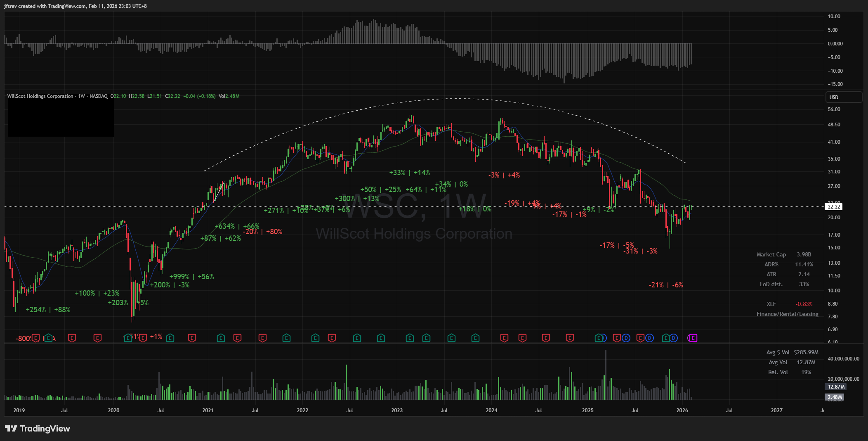Image resolution: width=868 pixels, height=441 pixels.
Task: Click the earliest green earnings E marker
Action: click(49, 338)
